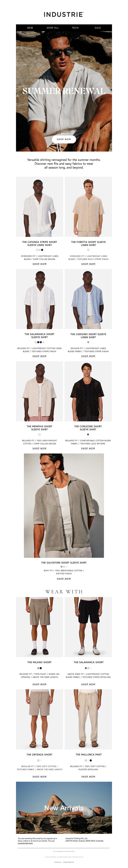This screenshot has height=868, width=128.
Task: Click SHOP NOW under the Ortenza Short
Action: (x=40, y=776)
